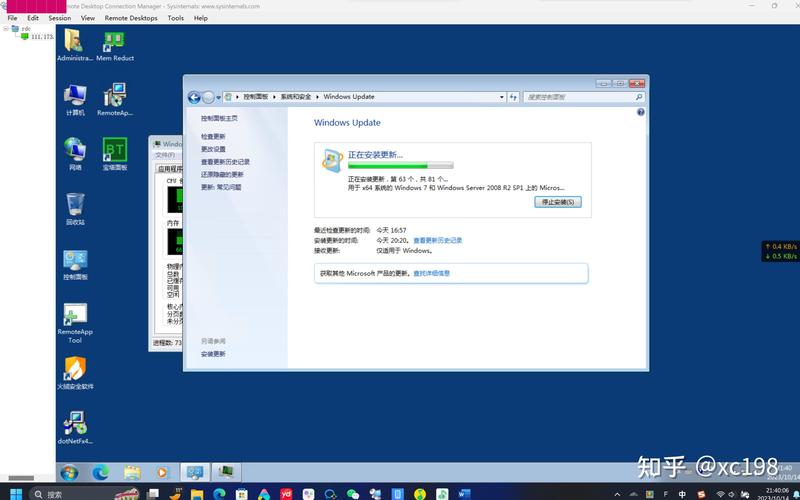The width and height of the screenshot is (800, 500).
Task: Open 查看更新历史记录 link beside 今天 20:20
Action: tap(437, 240)
